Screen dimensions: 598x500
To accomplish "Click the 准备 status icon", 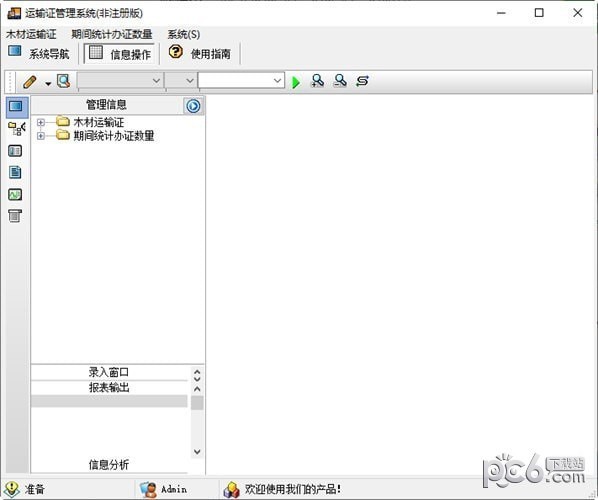I will click(x=12, y=489).
